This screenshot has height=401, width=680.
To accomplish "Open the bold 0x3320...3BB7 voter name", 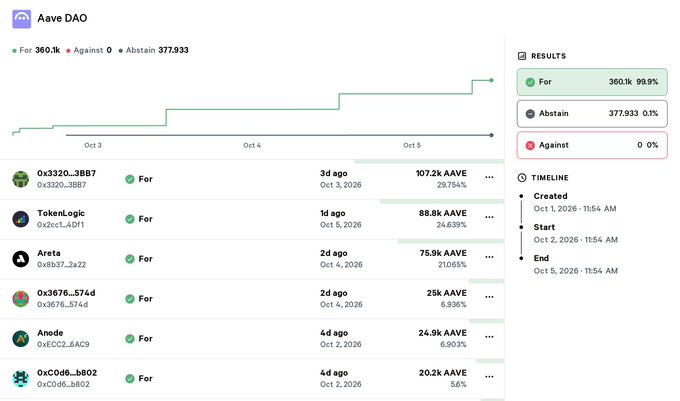I will point(66,173).
